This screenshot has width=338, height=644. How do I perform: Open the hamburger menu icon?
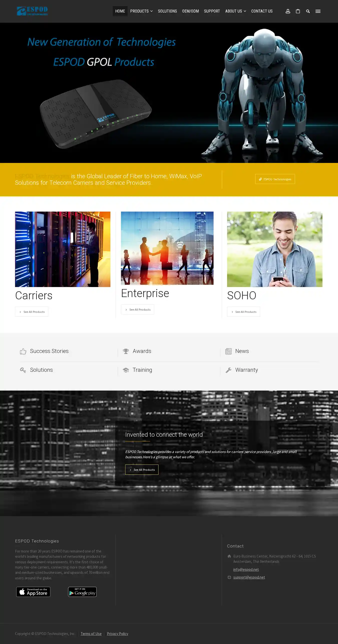tap(318, 11)
